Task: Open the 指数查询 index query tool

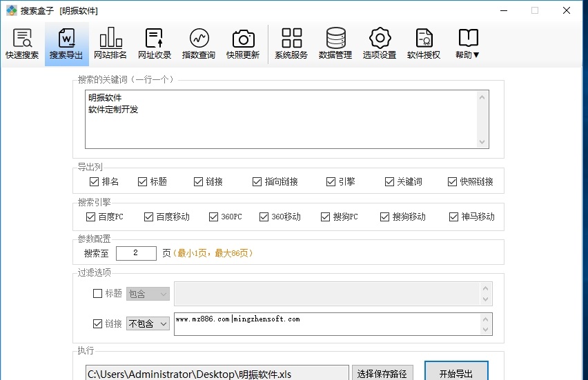Action: click(x=199, y=44)
